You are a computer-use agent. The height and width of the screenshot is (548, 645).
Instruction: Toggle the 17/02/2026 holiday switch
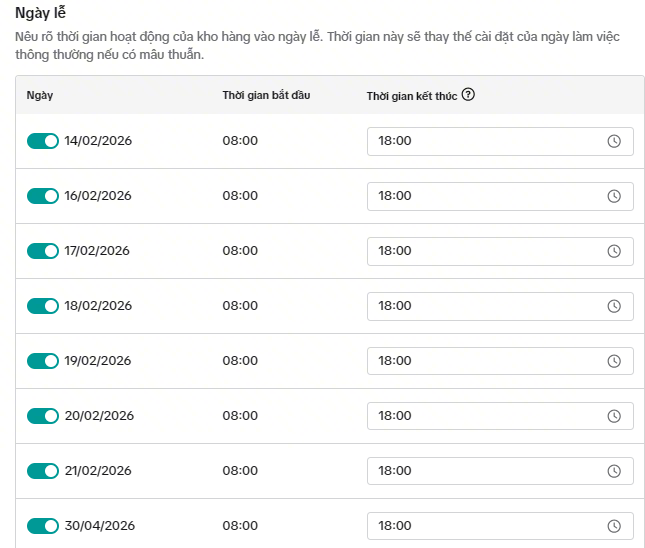43,251
